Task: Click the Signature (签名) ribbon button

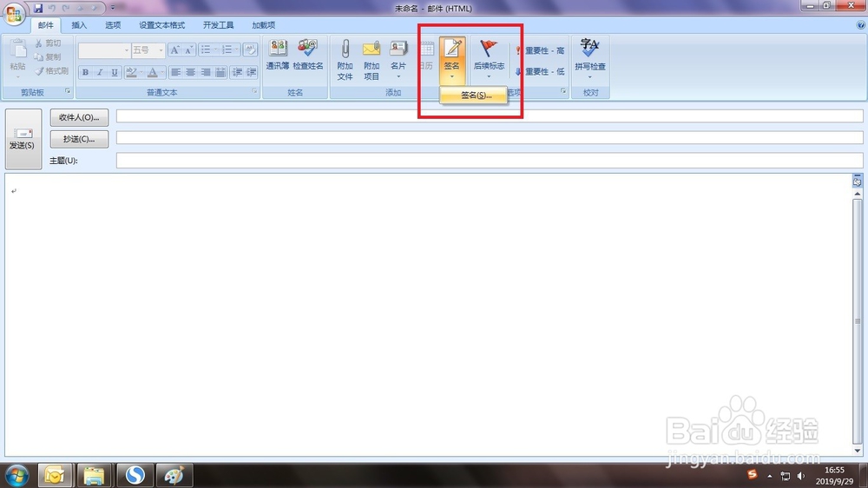Action: 451,60
